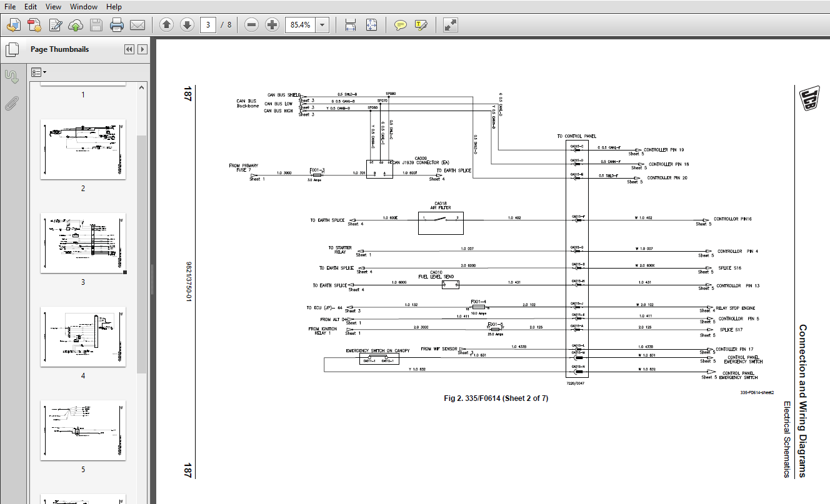
Task: Open the Help menu
Action: 114,6
